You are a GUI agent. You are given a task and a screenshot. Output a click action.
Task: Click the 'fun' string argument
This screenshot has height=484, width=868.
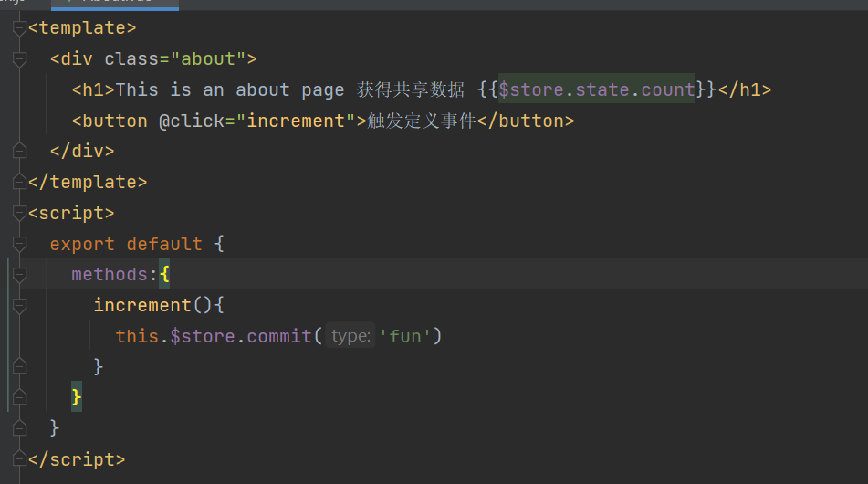(405, 336)
